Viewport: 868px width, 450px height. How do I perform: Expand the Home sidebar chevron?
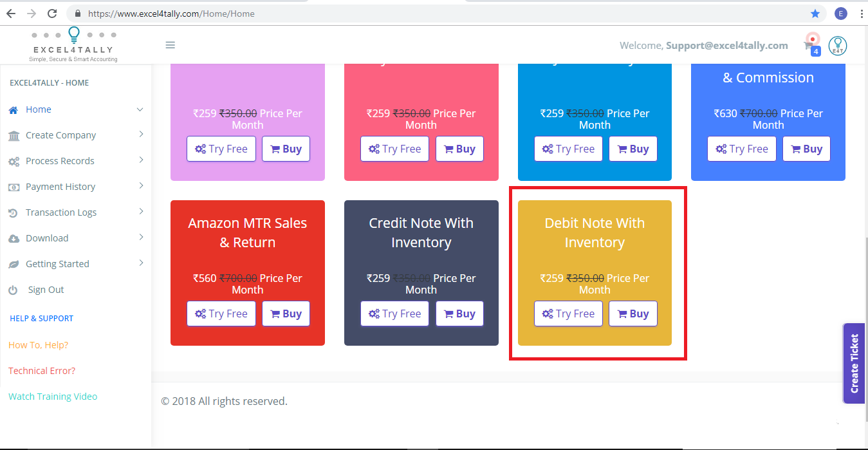click(x=140, y=109)
